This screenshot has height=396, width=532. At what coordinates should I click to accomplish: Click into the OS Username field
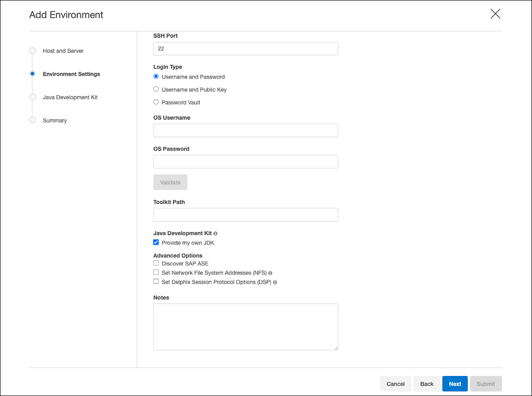(246, 131)
